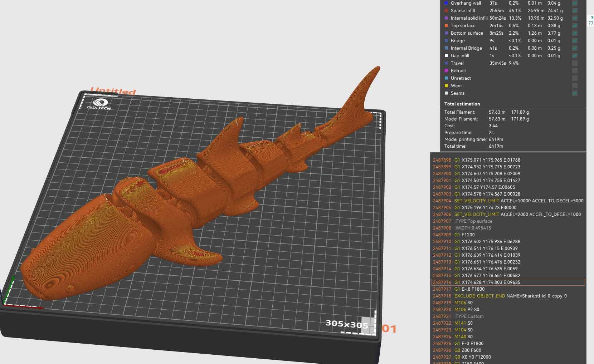
Task: Click the 'Bottom surface' legend label
Action: pos(467,33)
